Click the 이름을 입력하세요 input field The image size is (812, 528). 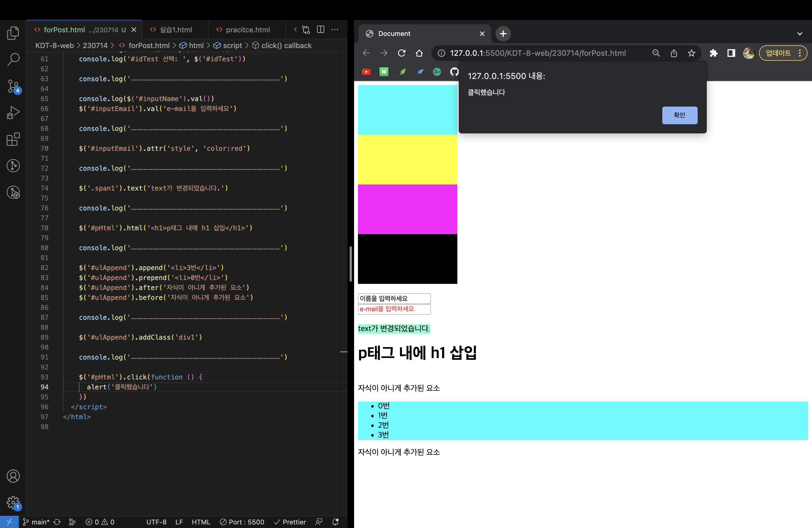[x=394, y=299]
